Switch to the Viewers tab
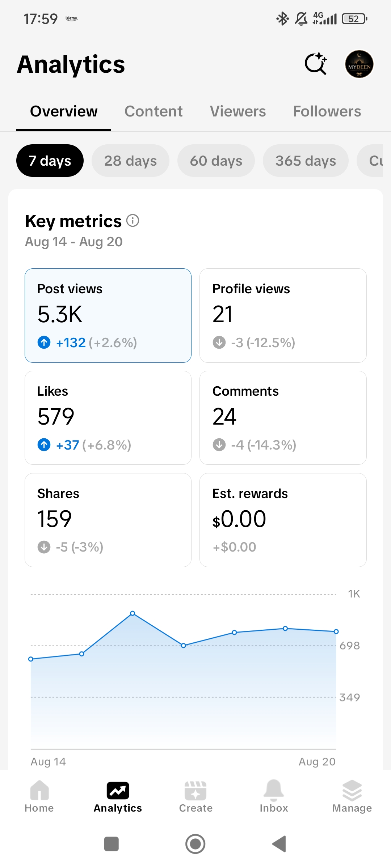This screenshot has width=391, height=868. pos(238,111)
